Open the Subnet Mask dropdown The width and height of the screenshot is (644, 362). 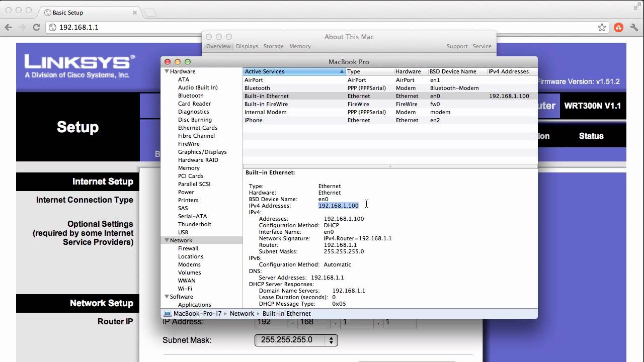point(296,340)
